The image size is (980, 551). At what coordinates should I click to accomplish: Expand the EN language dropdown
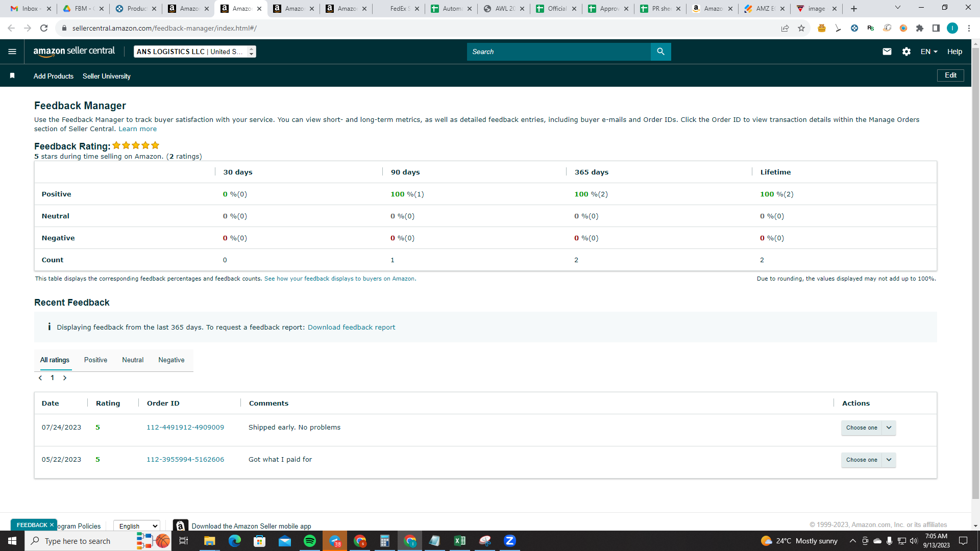(929, 52)
